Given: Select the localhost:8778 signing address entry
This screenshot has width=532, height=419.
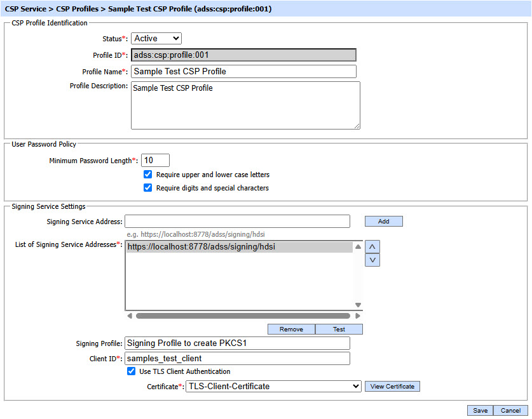Looking at the screenshot, I should tap(239, 247).
